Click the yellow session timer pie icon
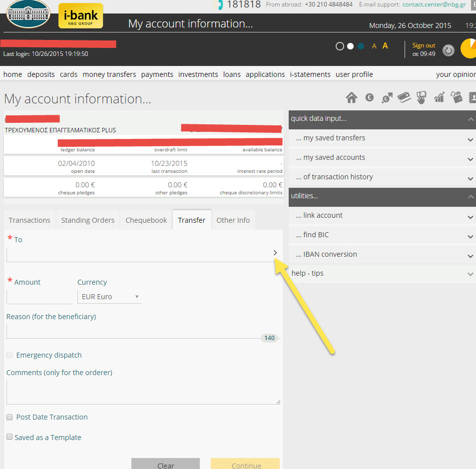 [469, 48]
